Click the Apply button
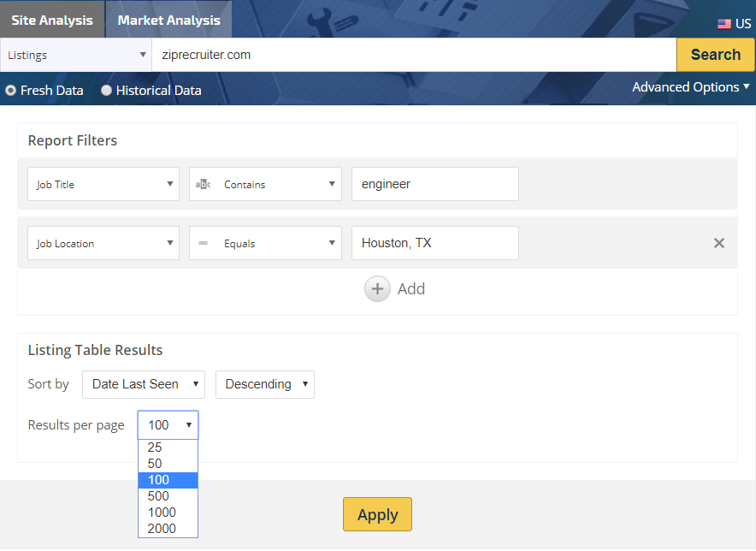Viewport: 756px width, 551px height. [x=377, y=514]
